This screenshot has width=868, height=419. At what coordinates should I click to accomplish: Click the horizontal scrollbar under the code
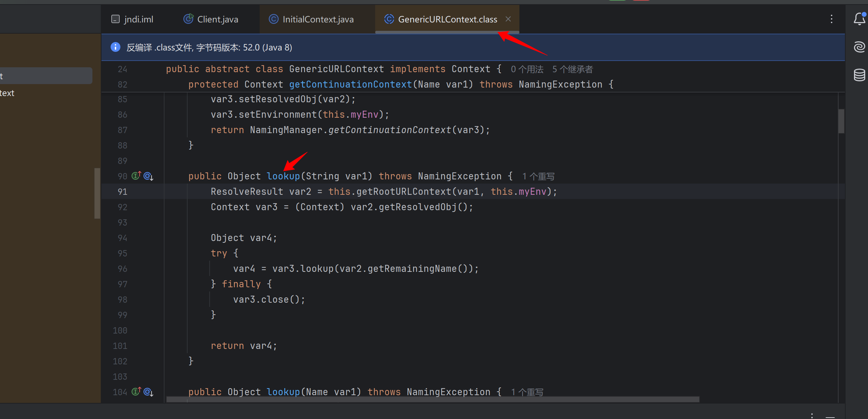coord(433,399)
